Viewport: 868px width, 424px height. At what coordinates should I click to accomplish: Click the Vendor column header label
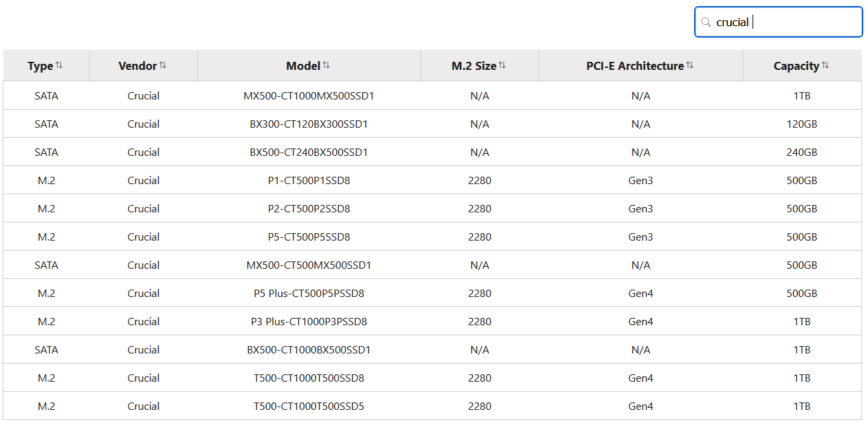tap(138, 66)
